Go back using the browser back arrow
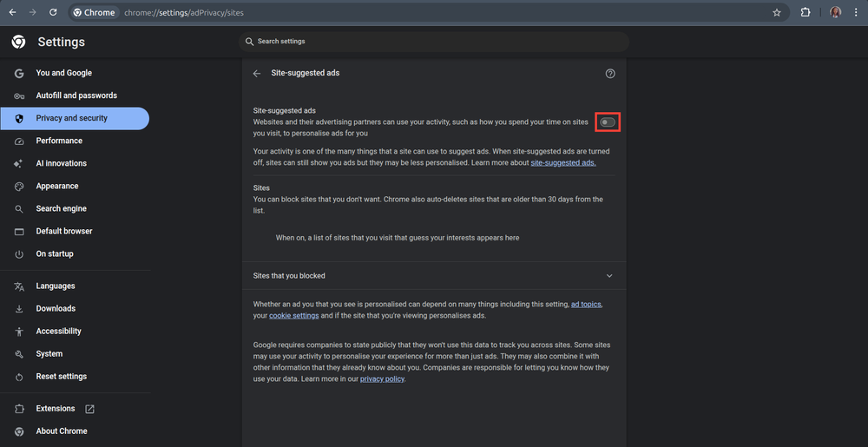This screenshot has height=447, width=868. pos(12,13)
